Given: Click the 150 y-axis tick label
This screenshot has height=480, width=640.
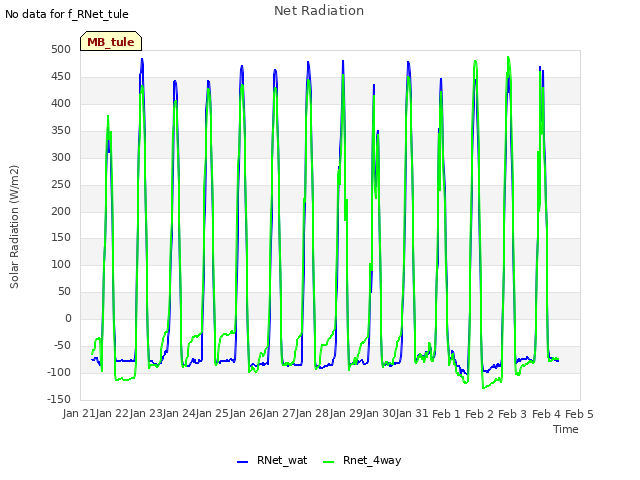Looking at the screenshot, I should (x=61, y=237).
